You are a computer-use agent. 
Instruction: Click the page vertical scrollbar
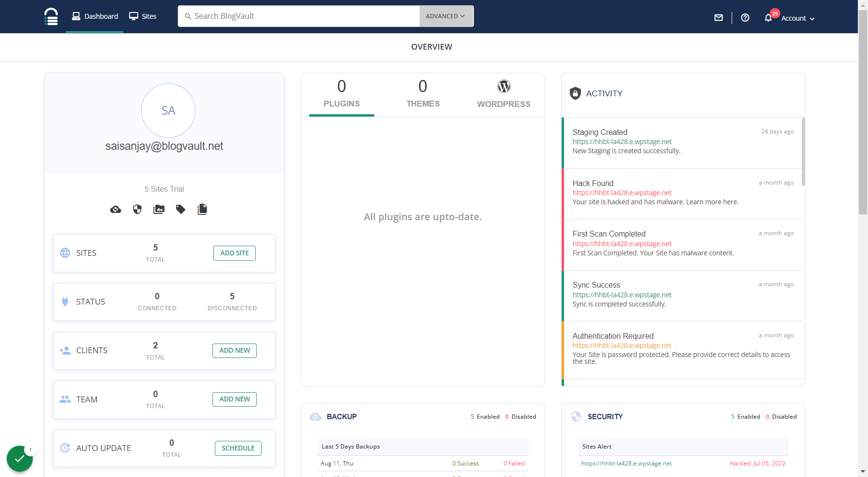863,112
